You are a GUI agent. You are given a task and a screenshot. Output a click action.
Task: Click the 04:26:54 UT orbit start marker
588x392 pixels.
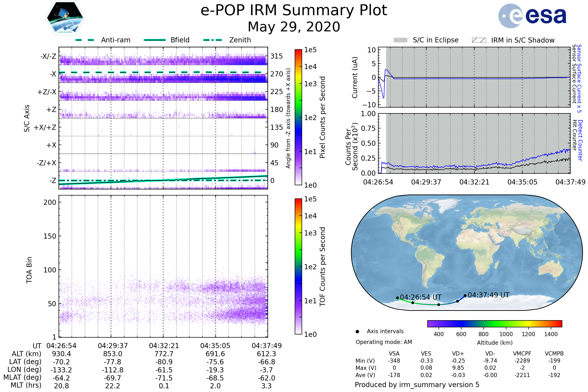(397, 298)
